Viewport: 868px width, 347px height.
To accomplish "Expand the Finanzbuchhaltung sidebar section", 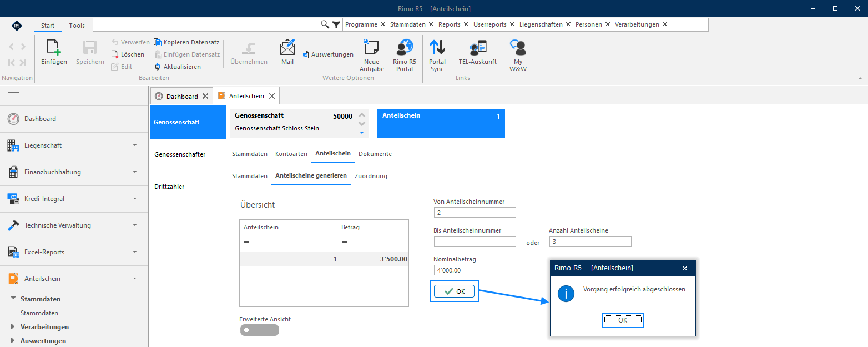I will coord(74,172).
